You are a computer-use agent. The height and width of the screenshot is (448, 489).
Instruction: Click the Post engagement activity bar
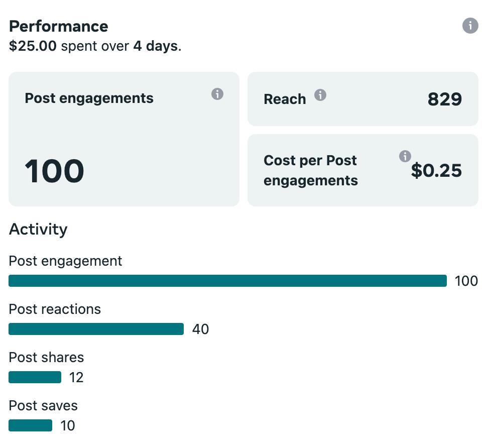[227, 281]
